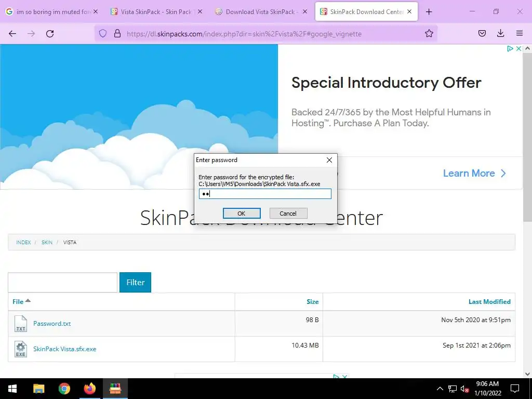Click the VISTA breadcrumb text

(70, 242)
